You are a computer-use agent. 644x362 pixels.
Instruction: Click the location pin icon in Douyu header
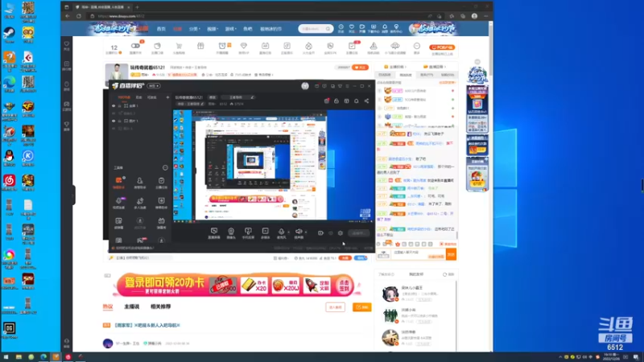coord(396,27)
